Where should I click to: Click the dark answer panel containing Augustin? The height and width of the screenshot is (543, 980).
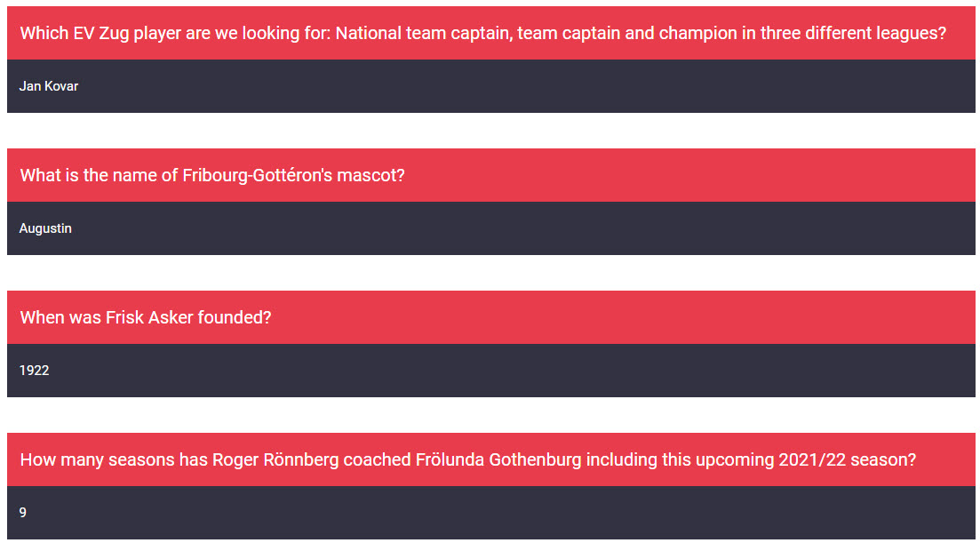click(x=490, y=228)
